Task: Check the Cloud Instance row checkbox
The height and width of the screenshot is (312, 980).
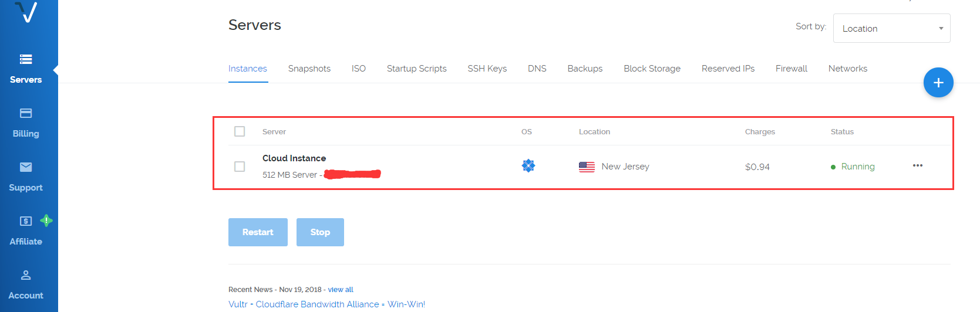Action: (240, 167)
